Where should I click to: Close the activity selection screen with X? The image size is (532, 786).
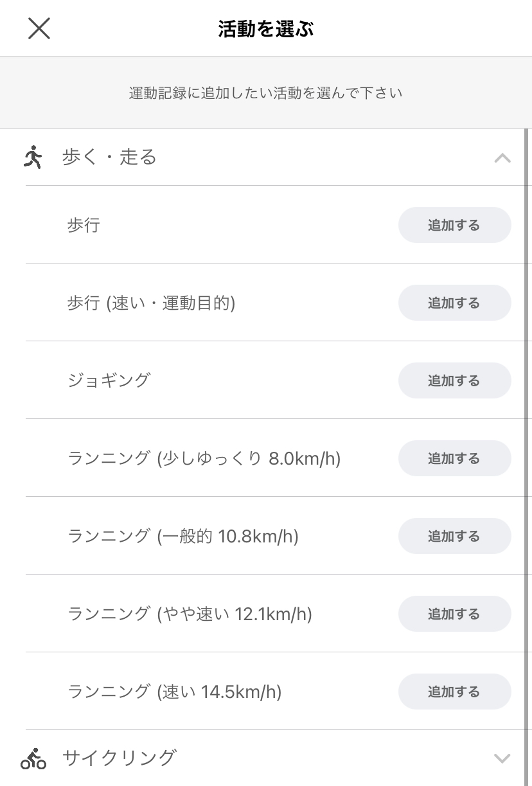[x=39, y=28]
